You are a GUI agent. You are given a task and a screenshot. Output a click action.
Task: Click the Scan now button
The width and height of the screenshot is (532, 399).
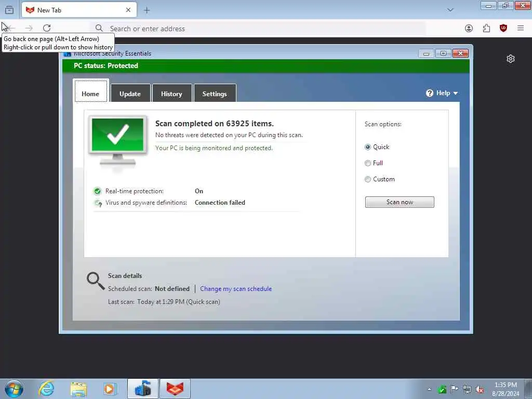click(x=400, y=202)
